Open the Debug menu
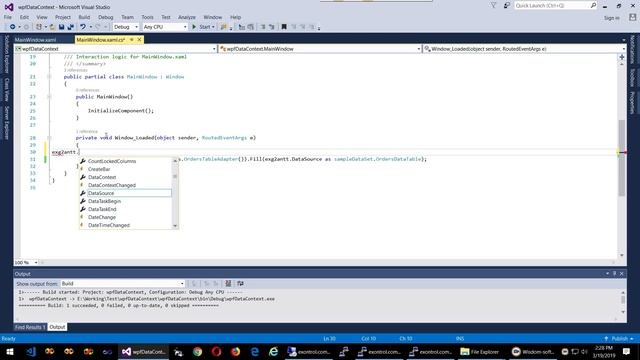 pyautogui.click(x=105, y=17)
